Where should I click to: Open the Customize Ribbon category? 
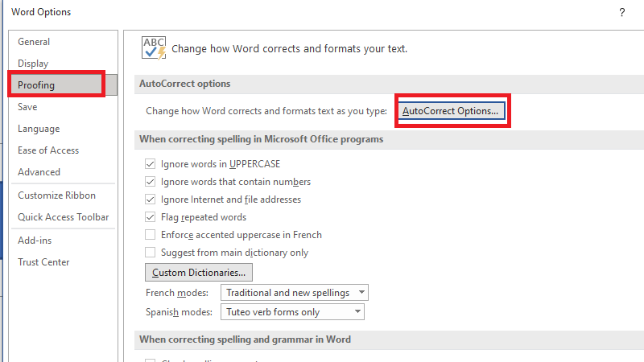[56, 195]
